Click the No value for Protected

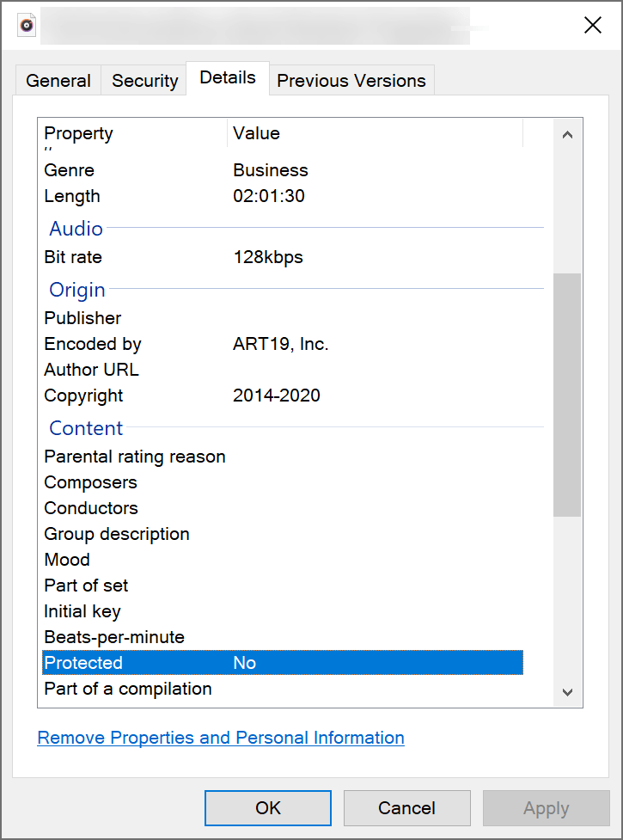[x=245, y=663]
